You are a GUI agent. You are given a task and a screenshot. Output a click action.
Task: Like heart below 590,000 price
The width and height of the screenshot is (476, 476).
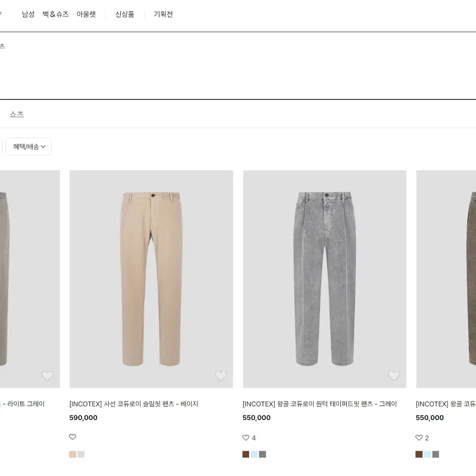(x=73, y=437)
